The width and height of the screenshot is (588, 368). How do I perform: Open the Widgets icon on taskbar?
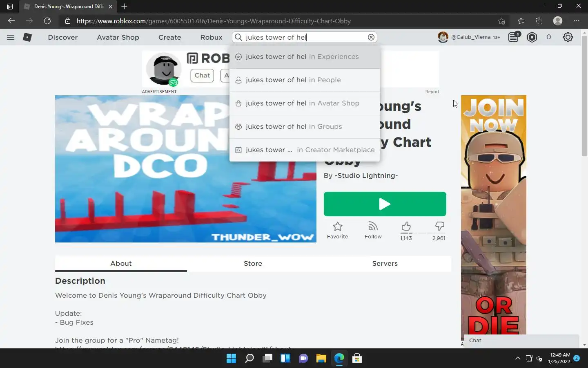click(x=285, y=359)
